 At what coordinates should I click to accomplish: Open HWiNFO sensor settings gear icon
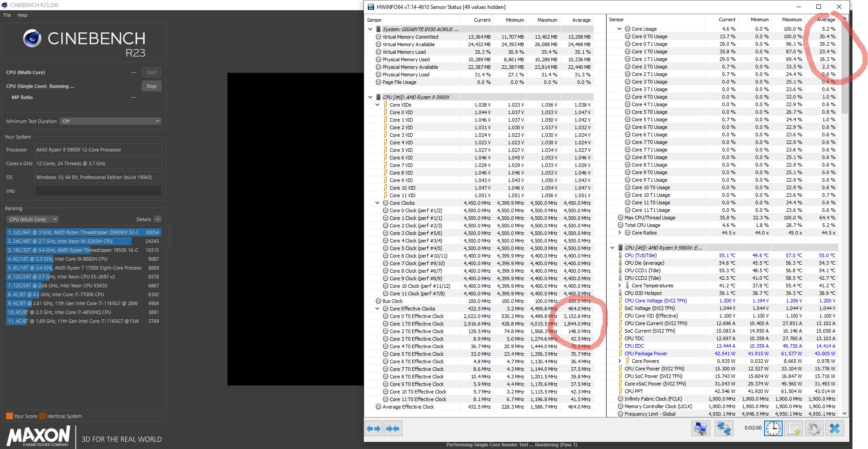(814, 428)
